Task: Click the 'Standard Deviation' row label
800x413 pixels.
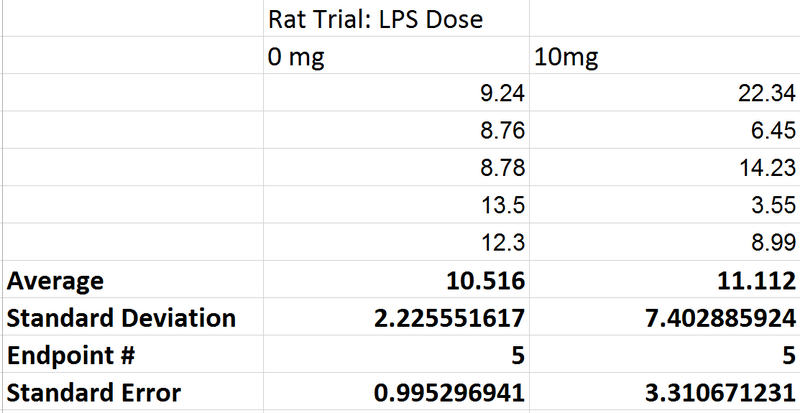Action: [x=122, y=319]
